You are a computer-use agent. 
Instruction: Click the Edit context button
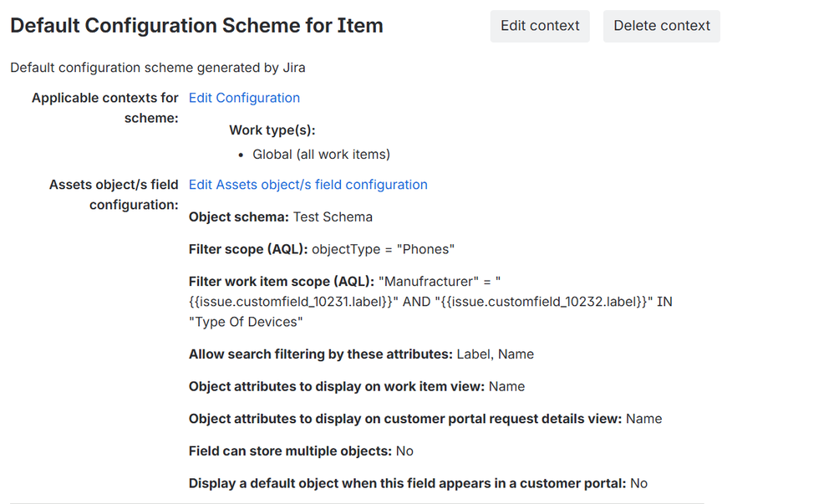540,26
